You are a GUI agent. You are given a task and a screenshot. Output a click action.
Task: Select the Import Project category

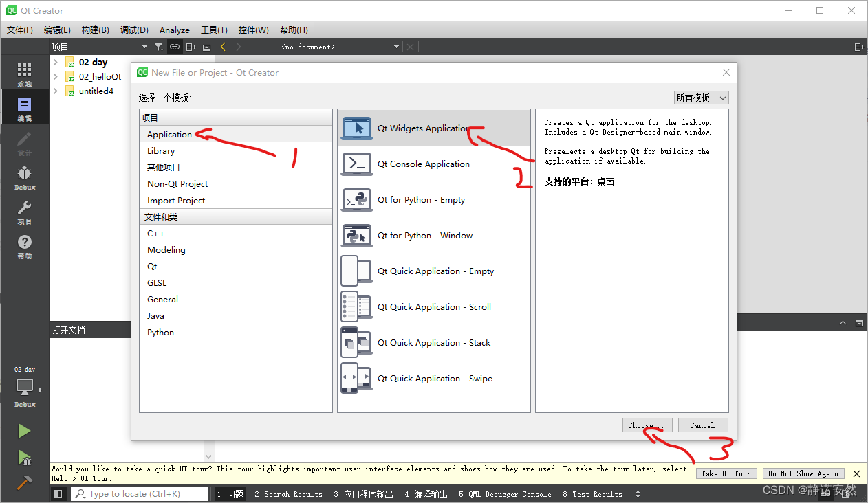coord(236,200)
